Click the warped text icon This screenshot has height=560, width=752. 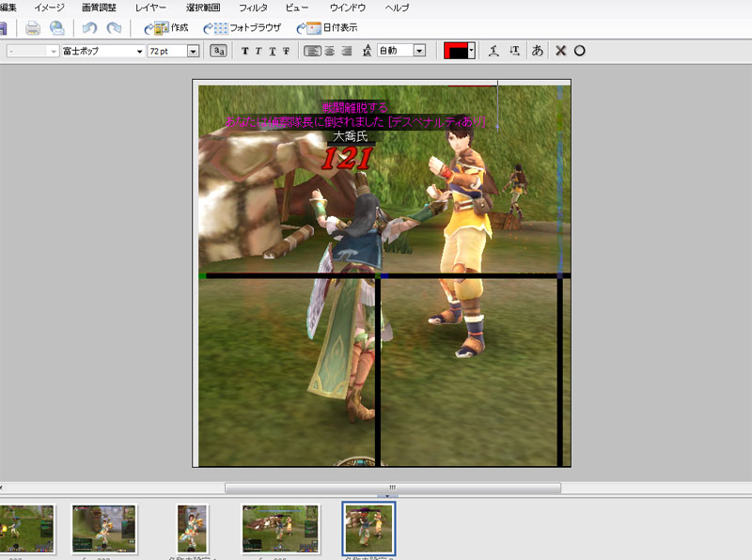click(493, 51)
